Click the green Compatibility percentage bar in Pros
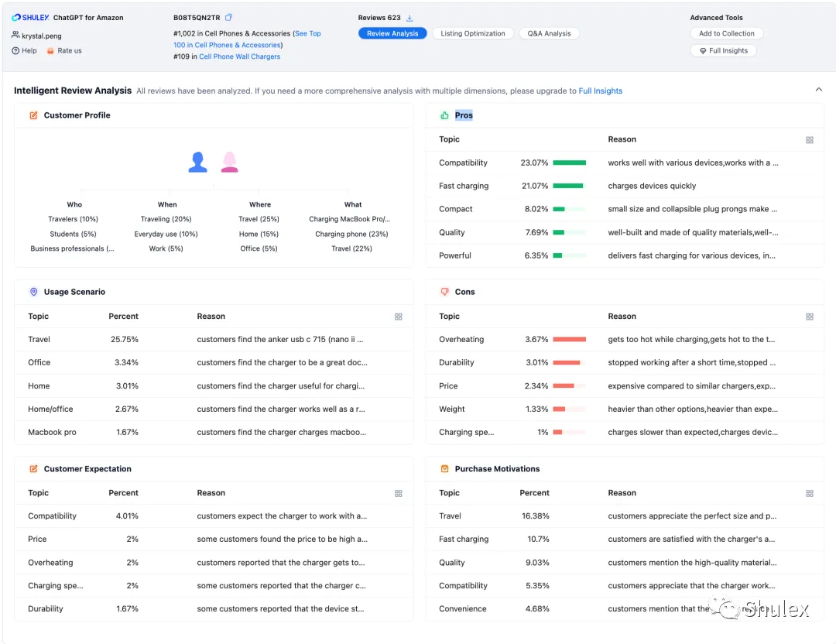Screen dimensions: 836x644 (x=570, y=163)
